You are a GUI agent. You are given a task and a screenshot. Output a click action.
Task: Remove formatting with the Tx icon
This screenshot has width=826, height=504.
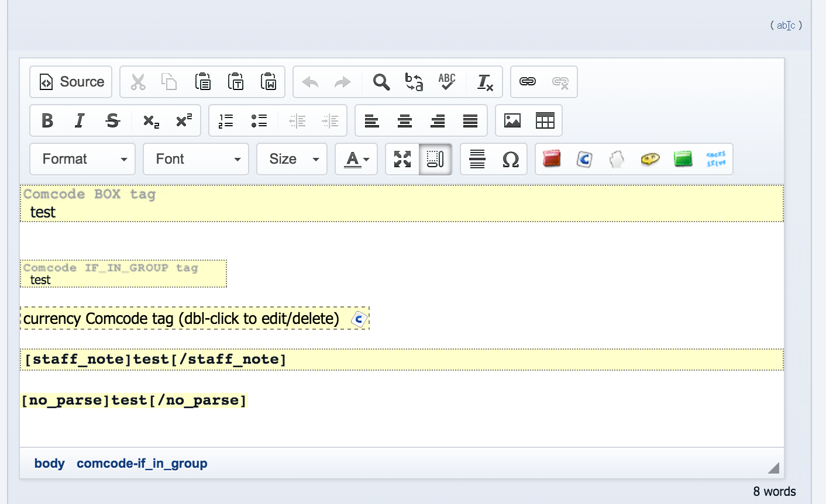pyautogui.click(x=485, y=82)
